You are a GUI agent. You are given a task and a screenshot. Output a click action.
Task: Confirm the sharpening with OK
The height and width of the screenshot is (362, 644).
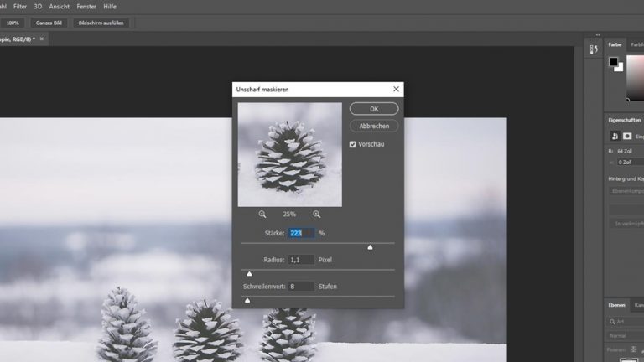pyautogui.click(x=374, y=109)
